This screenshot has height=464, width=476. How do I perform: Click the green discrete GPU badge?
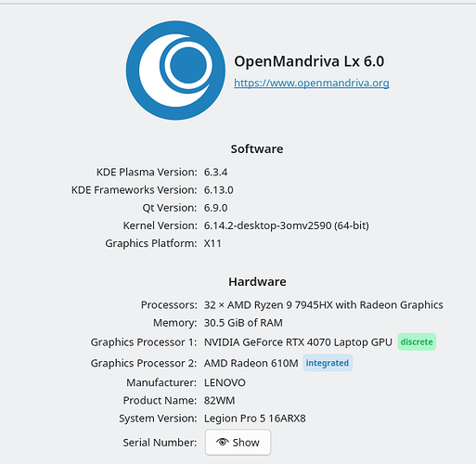417,342
